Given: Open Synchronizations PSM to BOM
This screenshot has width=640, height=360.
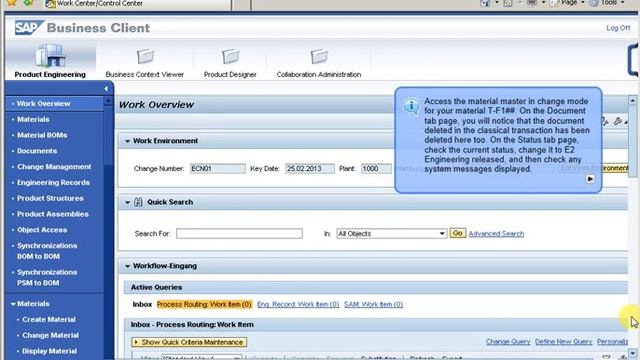Looking at the screenshot, I should [x=47, y=278].
